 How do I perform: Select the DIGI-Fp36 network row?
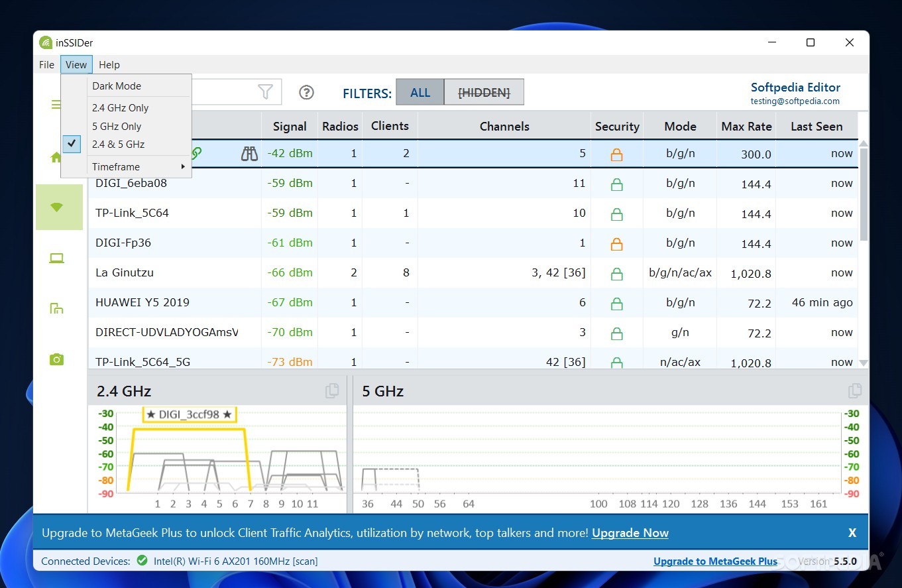[x=473, y=243]
